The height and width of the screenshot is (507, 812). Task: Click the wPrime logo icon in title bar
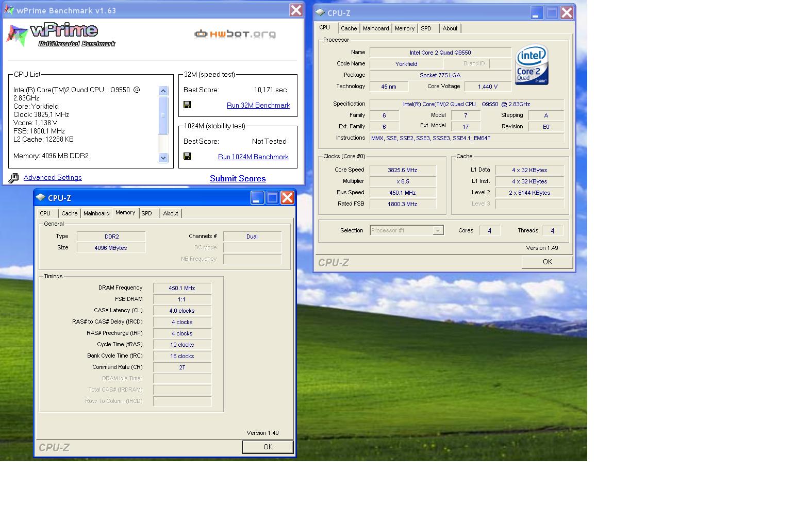9,10
